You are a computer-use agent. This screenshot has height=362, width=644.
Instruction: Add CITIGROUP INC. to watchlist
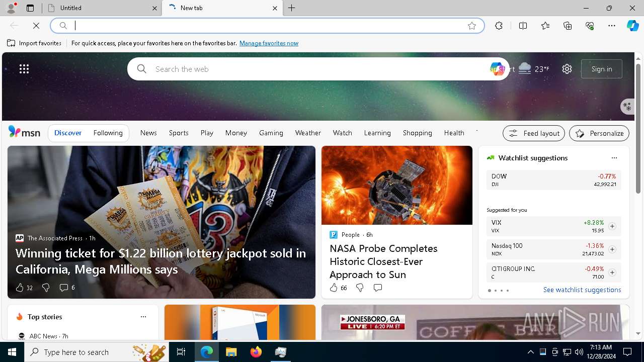(x=612, y=273)
